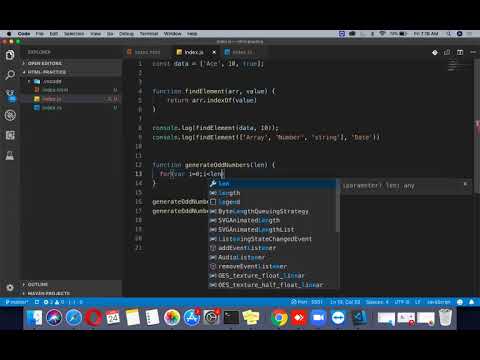Click the notifications bell in status bar

point(472,302)
